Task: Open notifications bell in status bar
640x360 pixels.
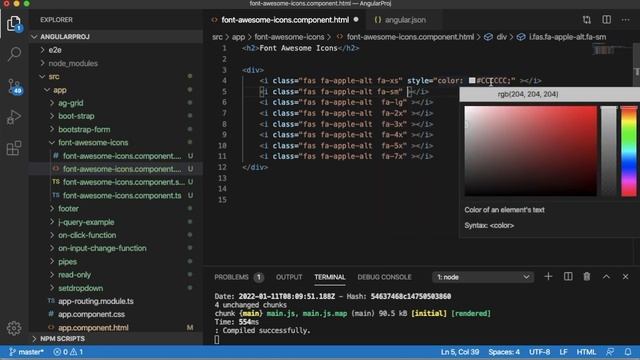Action: 628,352
